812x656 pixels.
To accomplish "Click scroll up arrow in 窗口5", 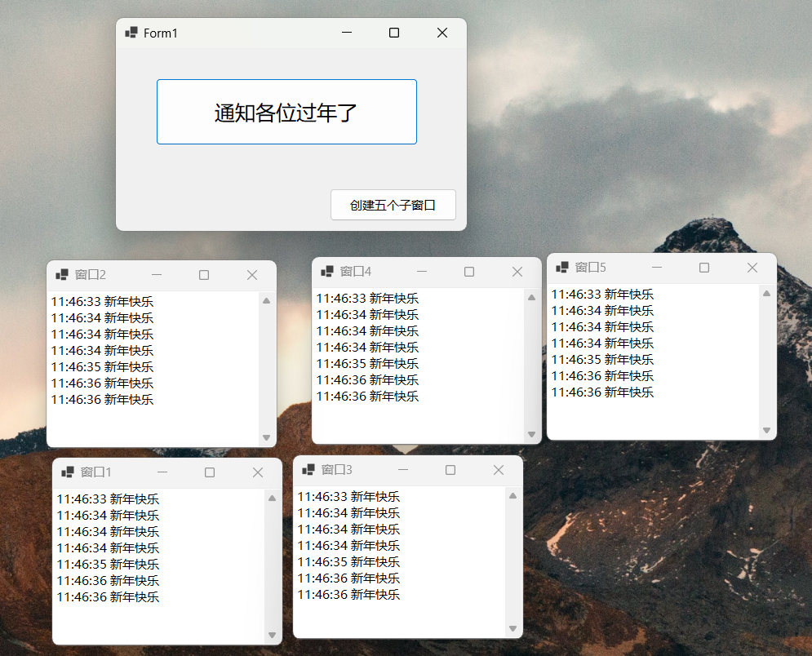I will [766, 294].
